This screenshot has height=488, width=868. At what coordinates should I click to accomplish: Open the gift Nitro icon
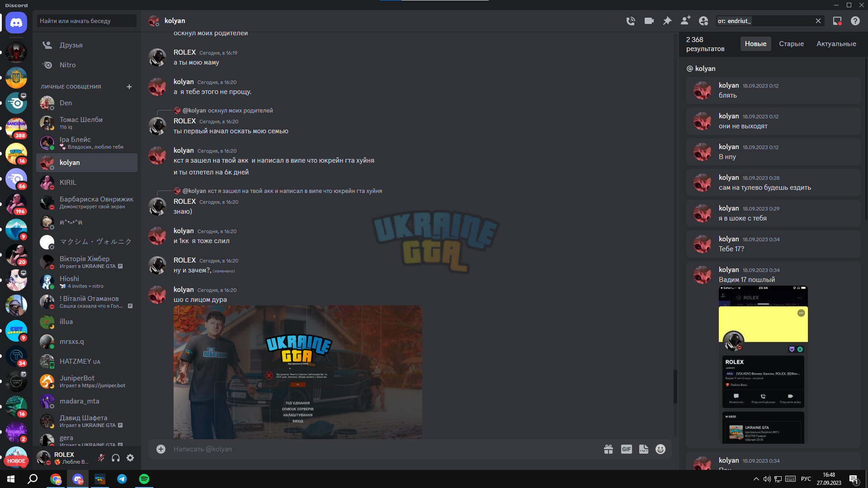609,449
